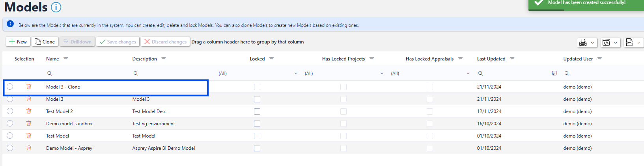
Task: Expand the Locked column (All) filter dropdown
Action: click(x=295, y=74)
